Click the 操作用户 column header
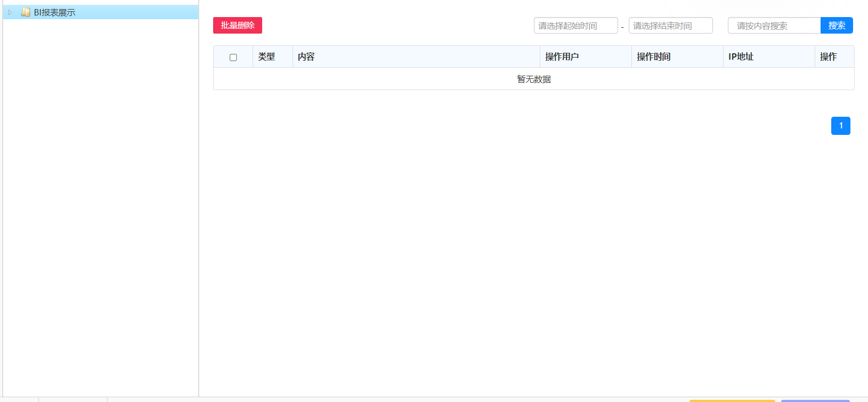868x402 pixels. pos(562,57)
